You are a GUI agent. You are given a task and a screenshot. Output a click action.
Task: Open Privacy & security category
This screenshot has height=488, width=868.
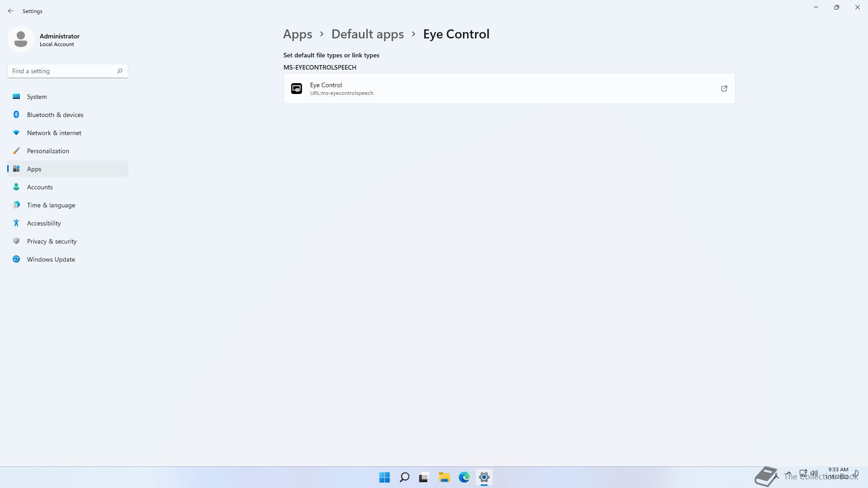coord(68,241)
